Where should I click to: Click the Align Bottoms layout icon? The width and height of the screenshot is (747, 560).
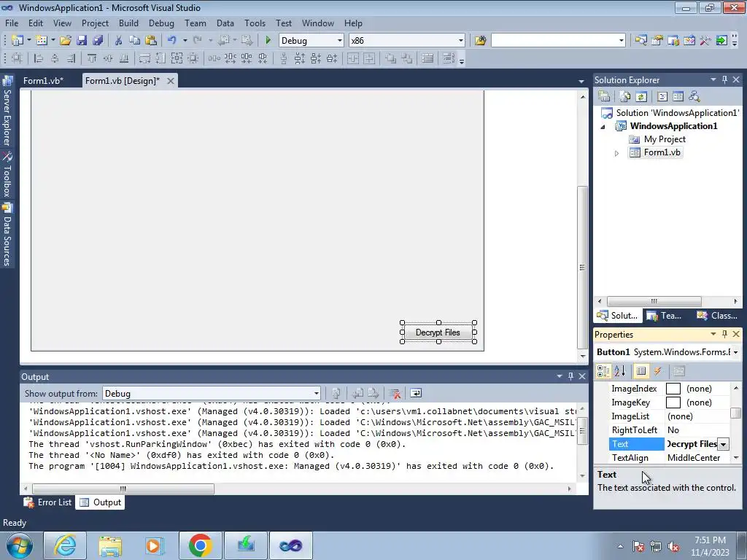click(x=124, y=58)
